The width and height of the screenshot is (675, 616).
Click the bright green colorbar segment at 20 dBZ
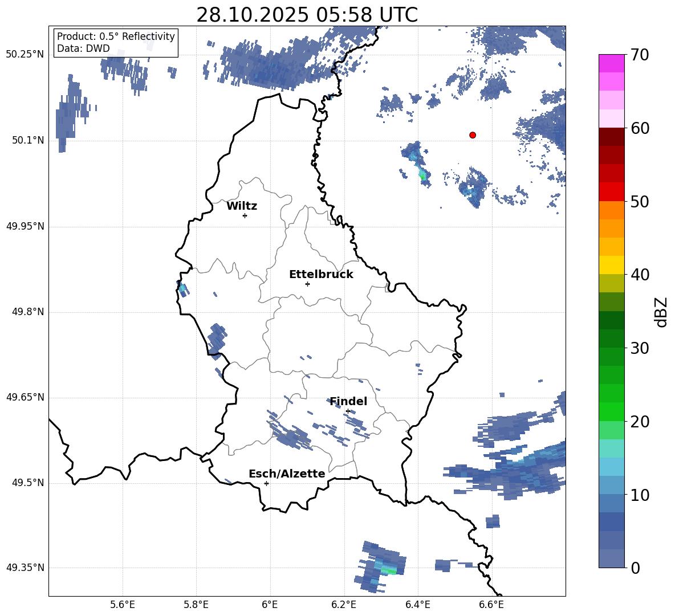pos(611,411)
